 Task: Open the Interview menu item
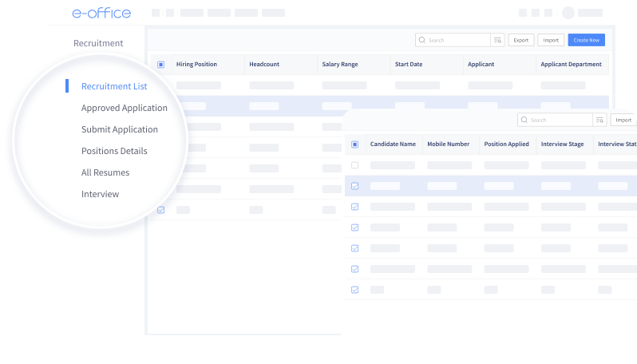100,194
